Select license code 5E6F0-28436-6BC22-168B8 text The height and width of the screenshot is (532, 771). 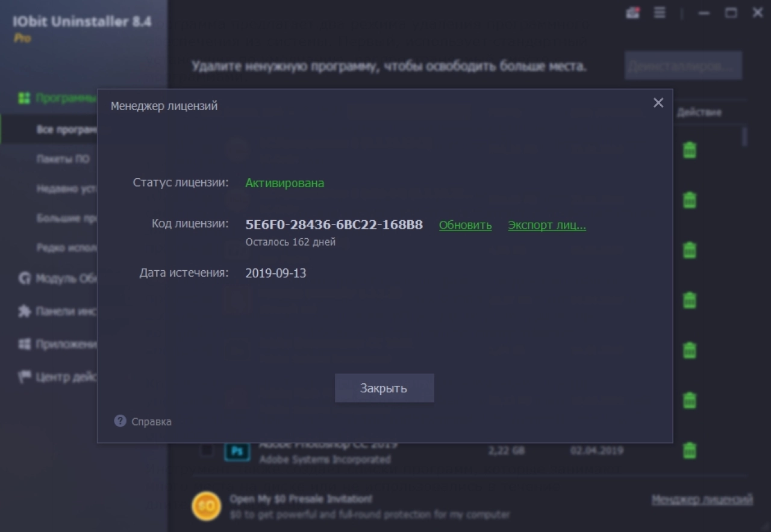point(334,224)
